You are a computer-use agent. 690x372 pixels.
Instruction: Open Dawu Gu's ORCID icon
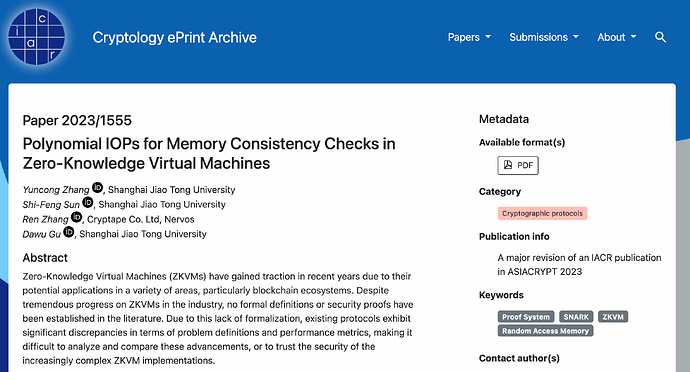[69, 232]
